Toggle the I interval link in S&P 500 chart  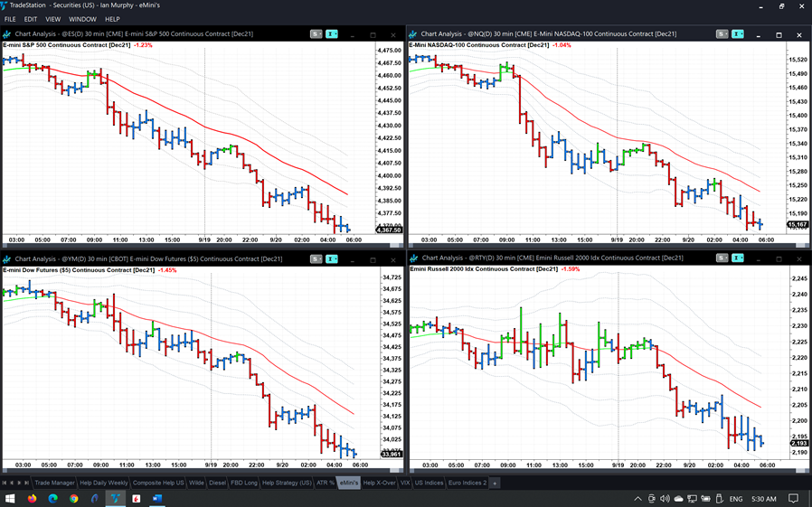(x=332, y=34)
